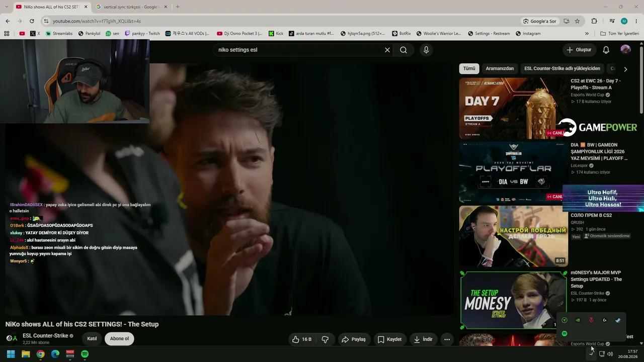The image size is (644, 362).
Task: Open Spotify from the tray flyout
Action: point(565,333)
